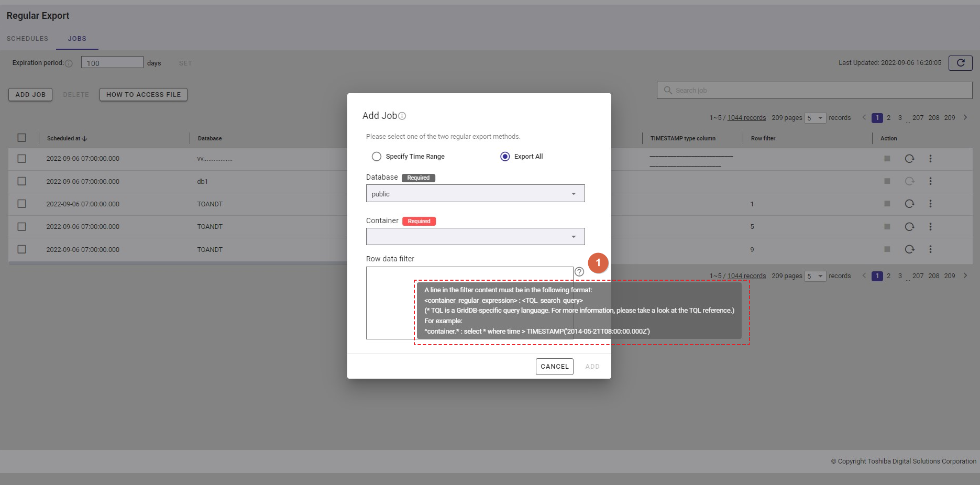The image size is (980, 485).
Task: Click the Search job input field
Action: tap(814, 91)
